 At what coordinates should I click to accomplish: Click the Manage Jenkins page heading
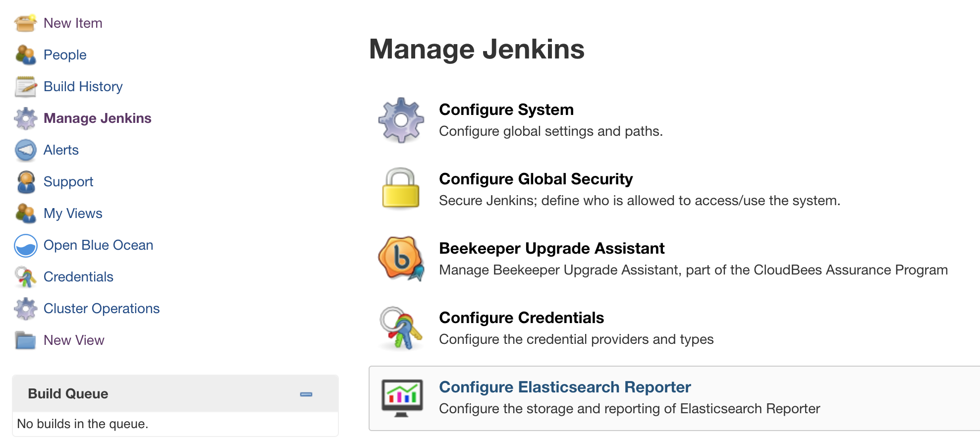pyautogui.click(x=477, y=49)
